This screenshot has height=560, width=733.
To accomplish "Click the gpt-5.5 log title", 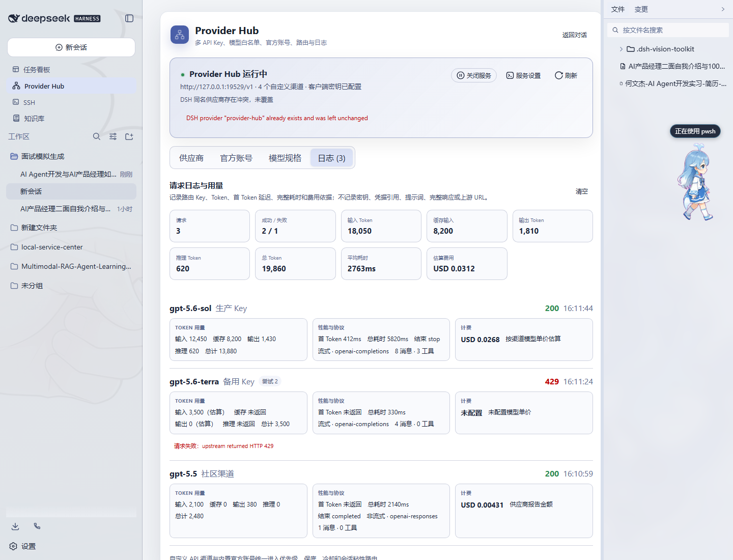I will pyautogui.click(x=183, y=474).
